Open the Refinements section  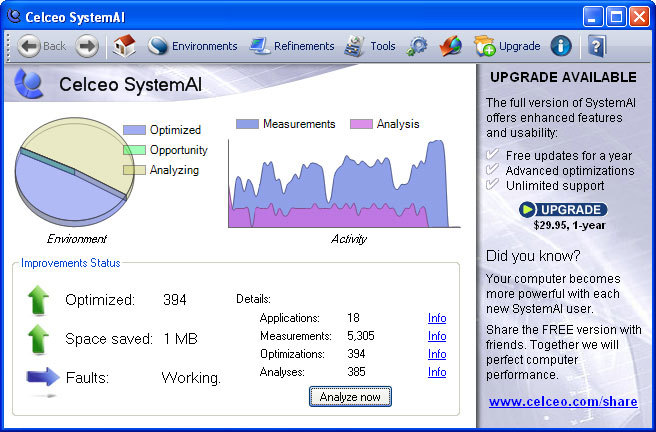click(292, 46)
